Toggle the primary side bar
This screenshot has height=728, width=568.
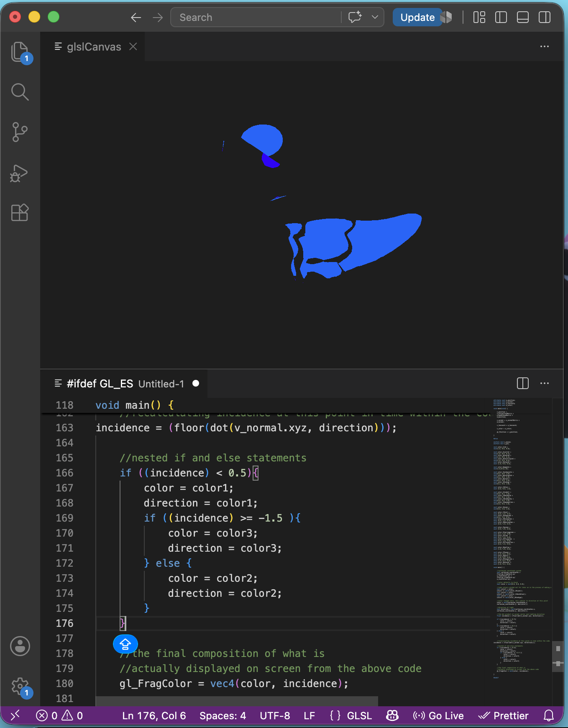[501, 18]
